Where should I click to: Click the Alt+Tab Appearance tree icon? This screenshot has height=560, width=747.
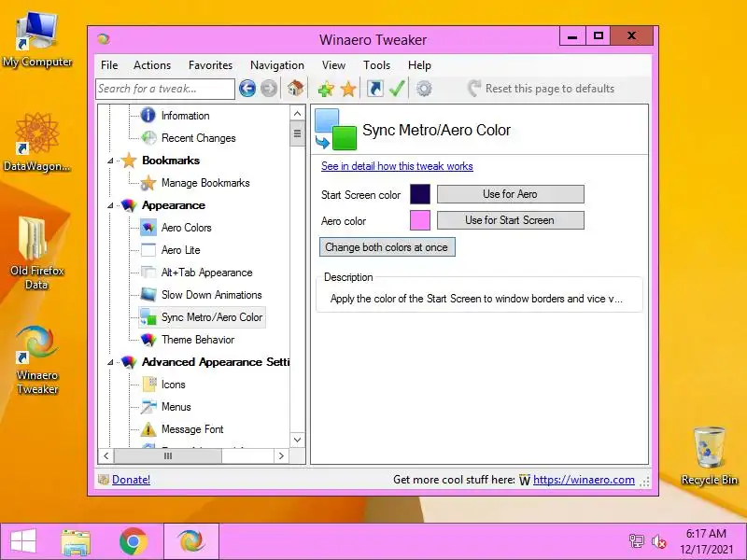pos(148,273)
